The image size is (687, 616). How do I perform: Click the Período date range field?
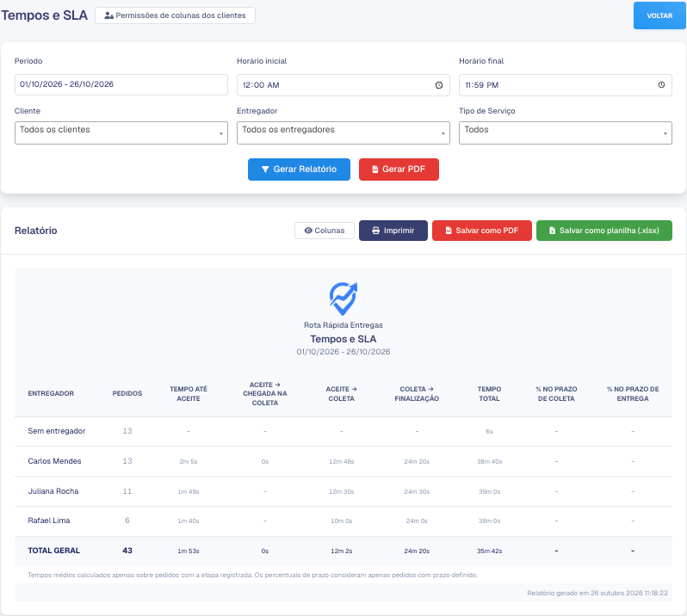click(x=121, y=84)
